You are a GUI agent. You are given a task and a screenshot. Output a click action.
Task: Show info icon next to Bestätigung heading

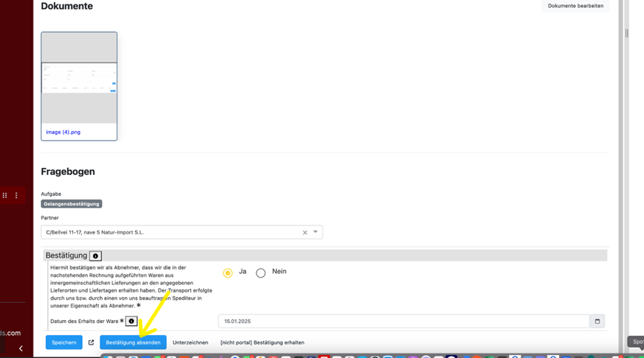pyautogui.click(x=96, y=256)
